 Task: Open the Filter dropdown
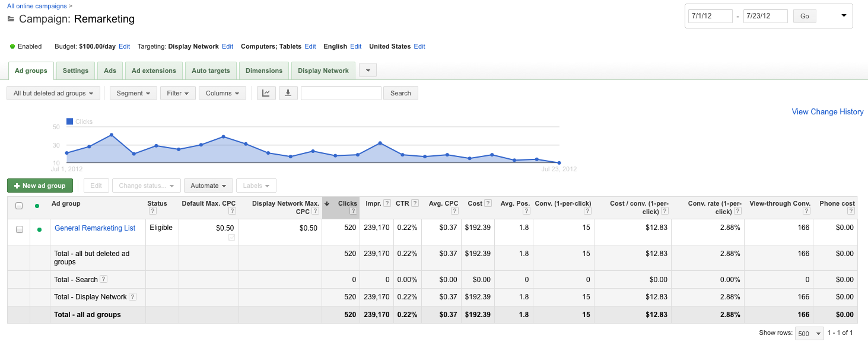tap(178, 93)
